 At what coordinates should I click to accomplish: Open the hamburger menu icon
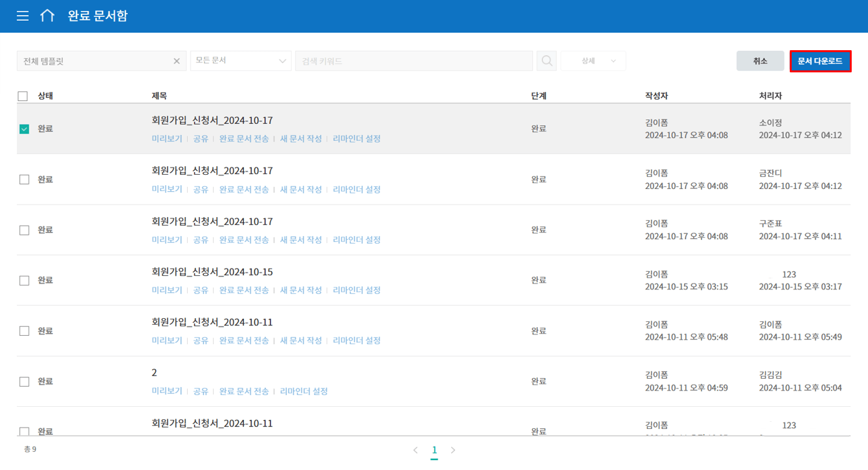pyautogui.click(x=23, y=16)
